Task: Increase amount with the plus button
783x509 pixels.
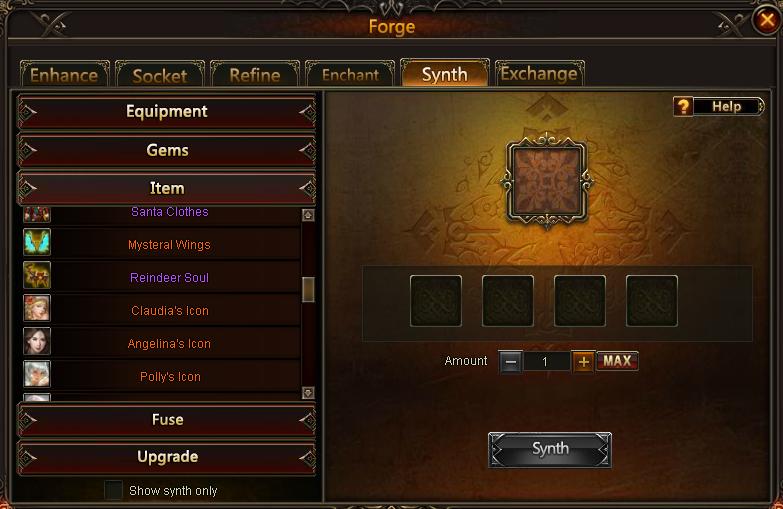Action: 583,361
